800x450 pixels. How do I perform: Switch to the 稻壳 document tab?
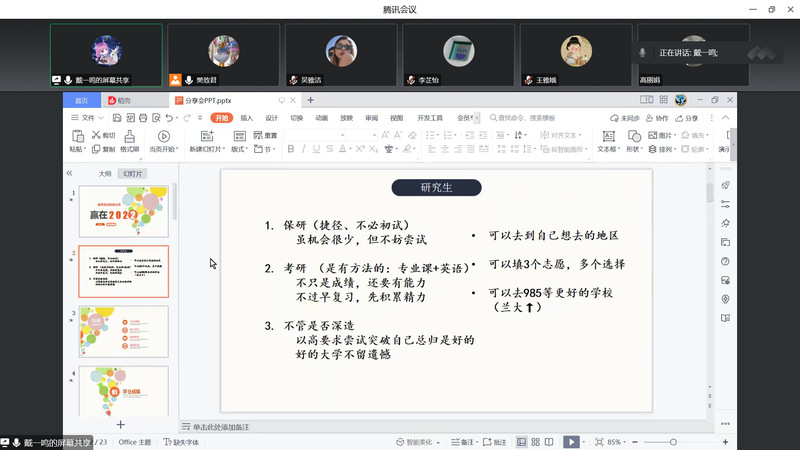click(x=119, y=100)
